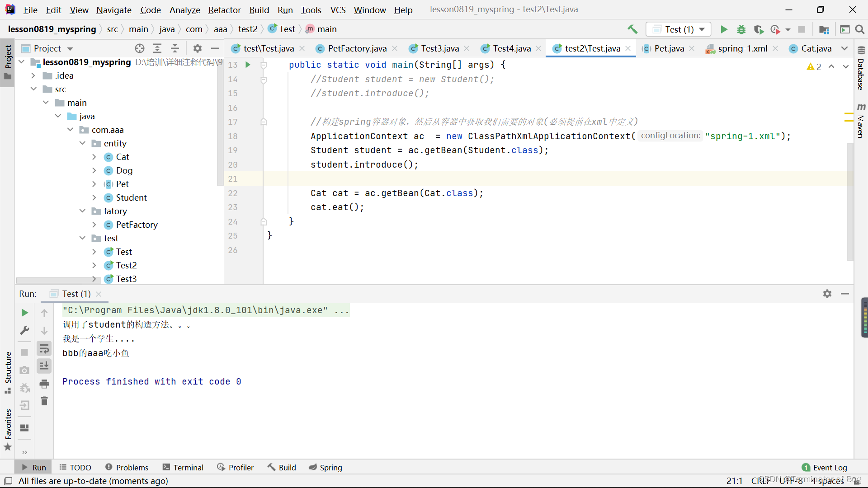Toggle the Structure tool window sidebar button
This screenshot has width=868, height=488.
(x=8, y=372)
